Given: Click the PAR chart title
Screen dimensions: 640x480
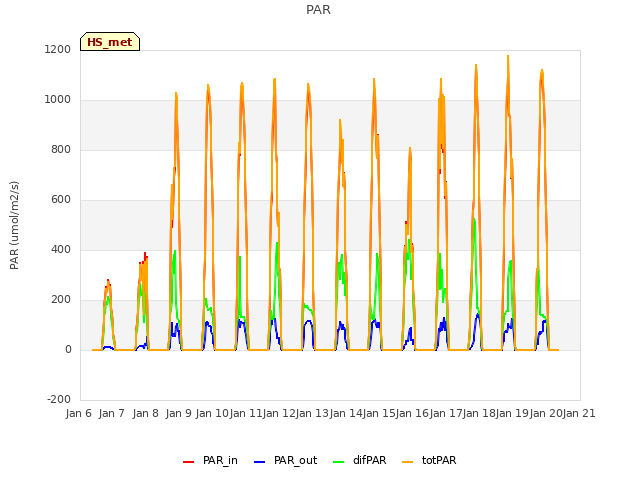Looking at the screenshot, I should (x=318, y=10).
